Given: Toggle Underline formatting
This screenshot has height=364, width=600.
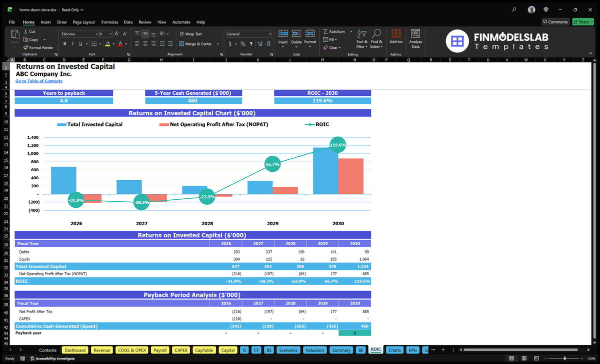Looking at the screenshot, I should 80,44.
